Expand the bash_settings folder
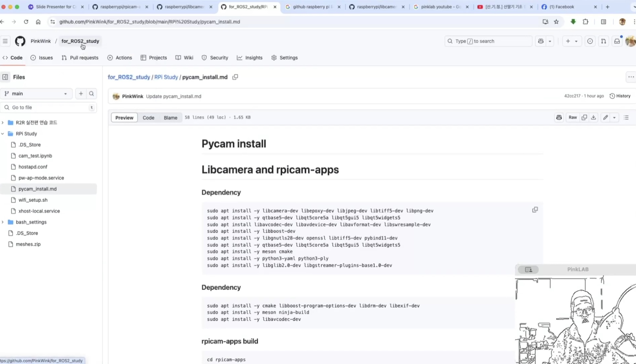 pyautogui.click(x=3, y=222)
